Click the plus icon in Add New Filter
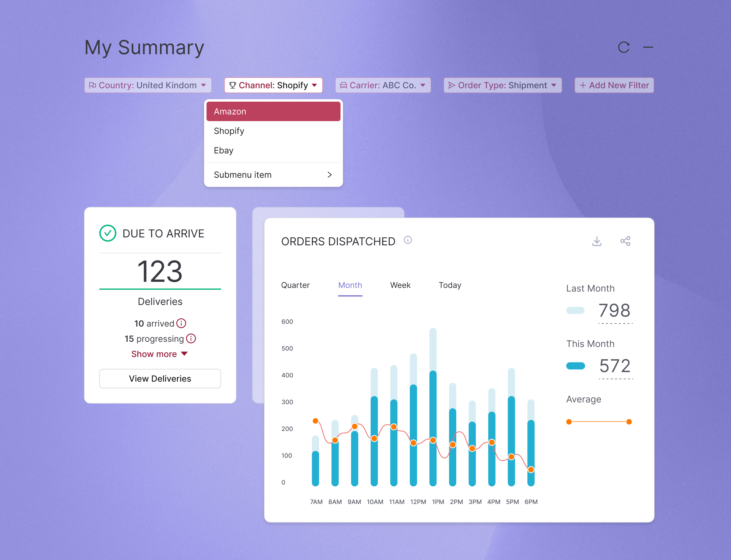731x560 pixels. click(583, 85)
